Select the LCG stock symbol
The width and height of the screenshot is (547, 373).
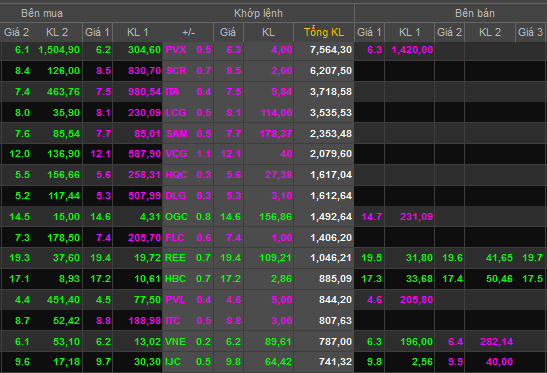click(x=175, y=112)
